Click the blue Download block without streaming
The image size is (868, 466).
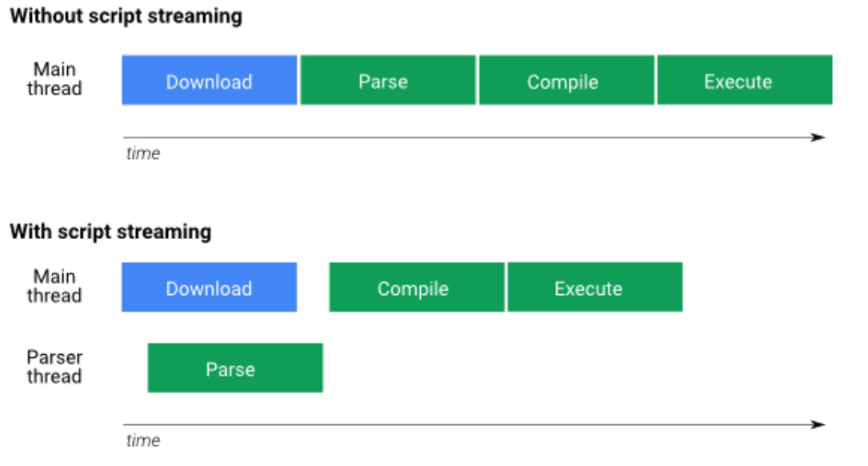click(209, 81)
